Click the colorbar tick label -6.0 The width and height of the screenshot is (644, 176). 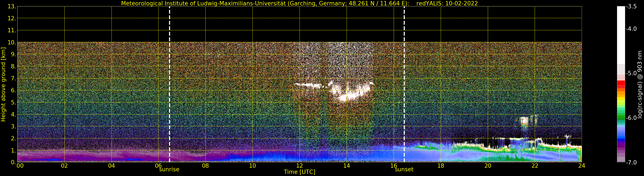point(631,118)
